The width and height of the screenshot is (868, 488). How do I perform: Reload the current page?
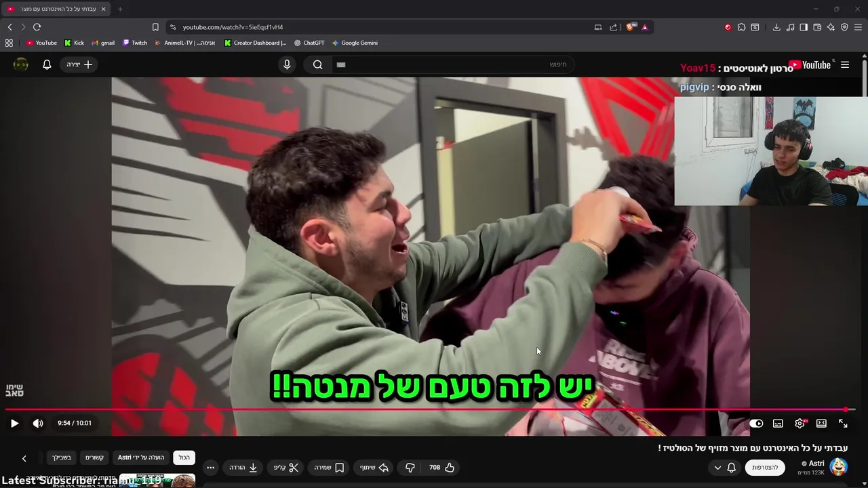37,27
